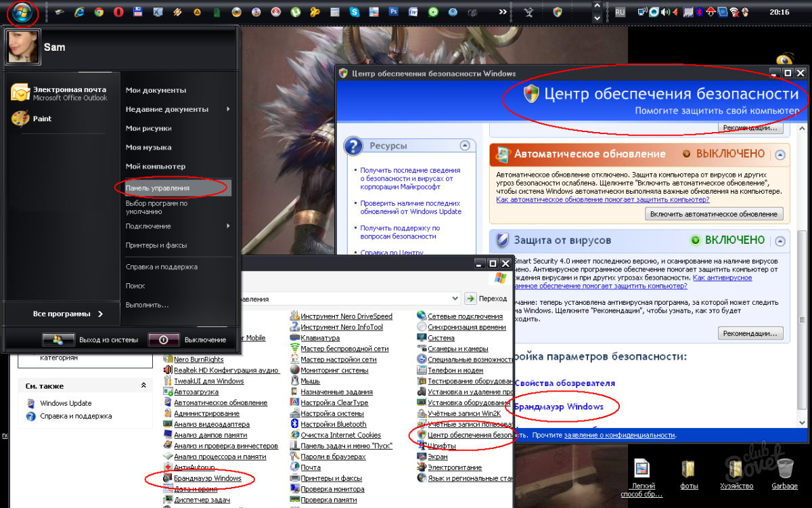Open the заявление о конфиденциальности link
812x508 pixels.
[x=619, y=436]
